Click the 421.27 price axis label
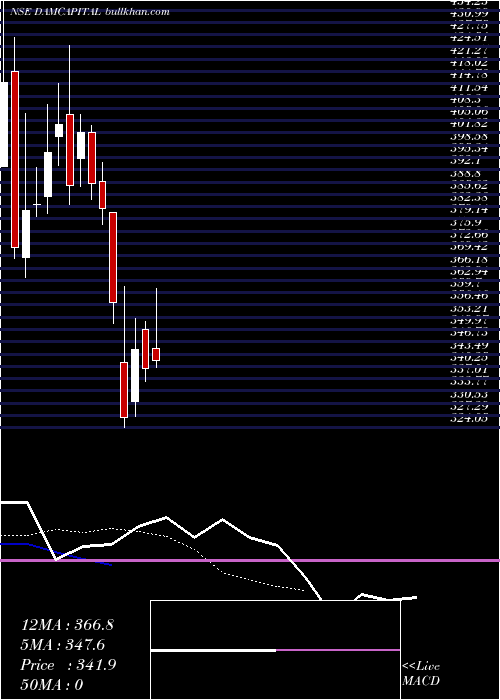Screen dimensions: 500x700 (469, 50)
